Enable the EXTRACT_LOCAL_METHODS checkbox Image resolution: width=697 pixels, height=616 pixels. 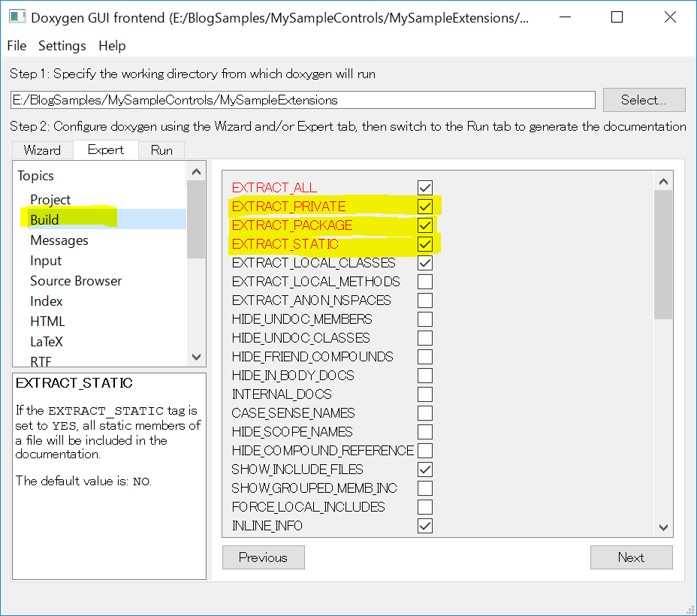pyautogui.click(x=425, y=282)
